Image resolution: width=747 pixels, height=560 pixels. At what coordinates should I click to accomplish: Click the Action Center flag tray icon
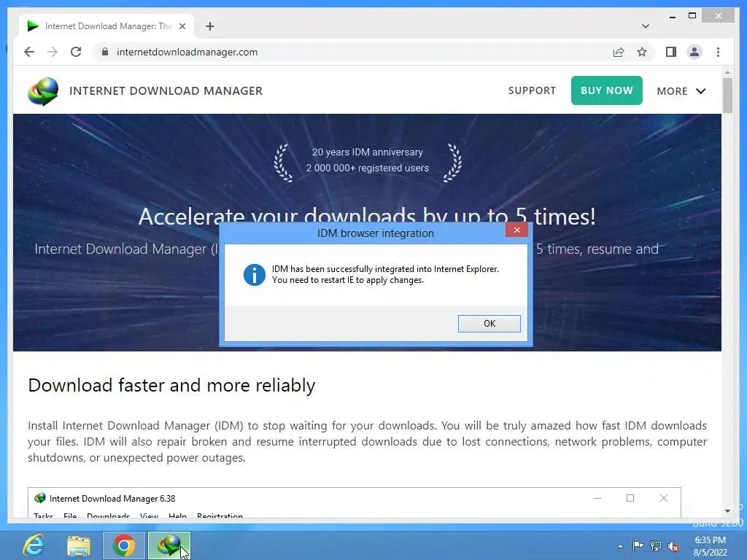[x=638, y=545]
